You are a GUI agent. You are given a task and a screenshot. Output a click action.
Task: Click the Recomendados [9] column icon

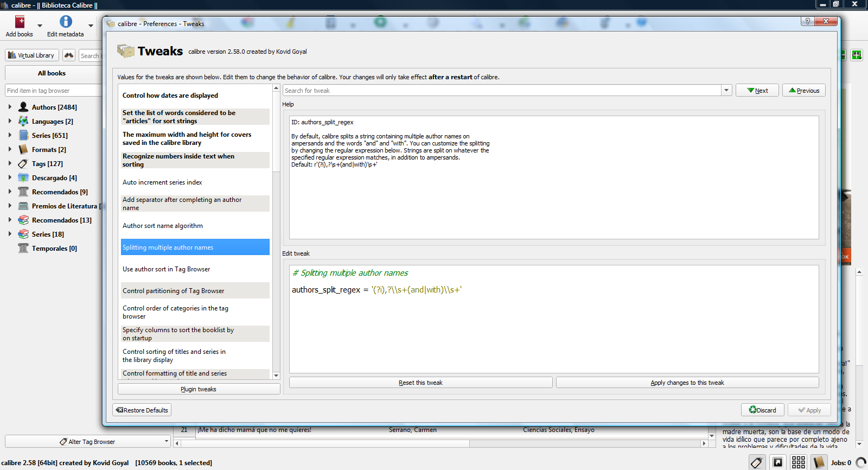[23, 192]
